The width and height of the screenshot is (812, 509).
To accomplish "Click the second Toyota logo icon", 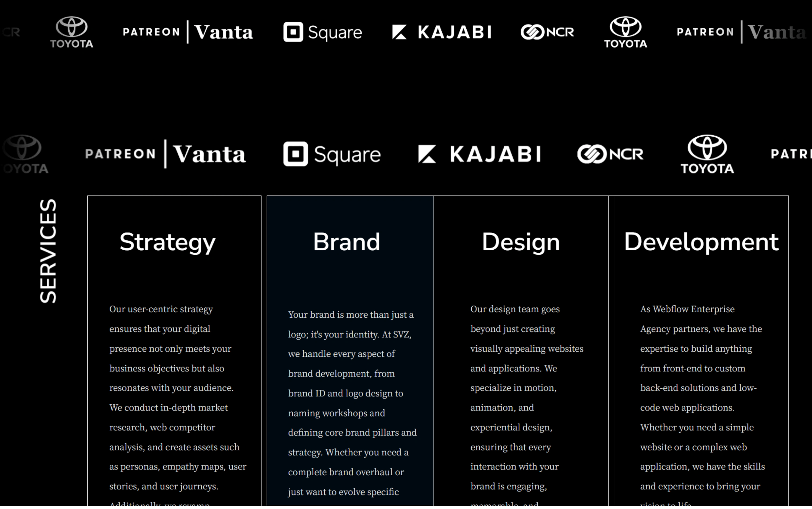I will coord(624,32).
